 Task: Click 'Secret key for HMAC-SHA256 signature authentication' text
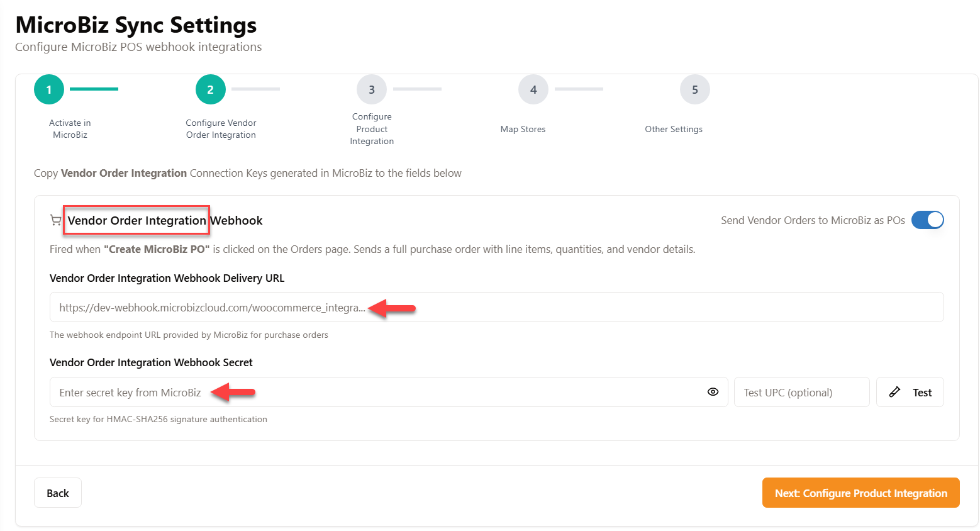[x=158, y=419]
